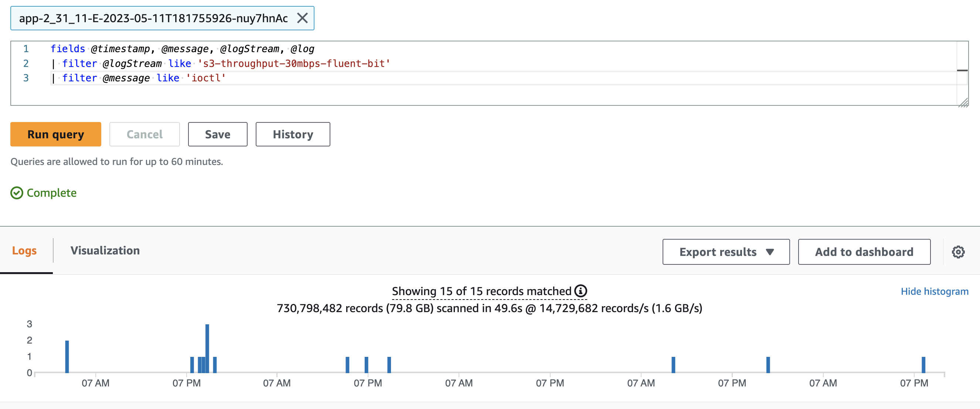
Task: Click the tallest histogram bar near 07 PM
Action: coord(207,348)
